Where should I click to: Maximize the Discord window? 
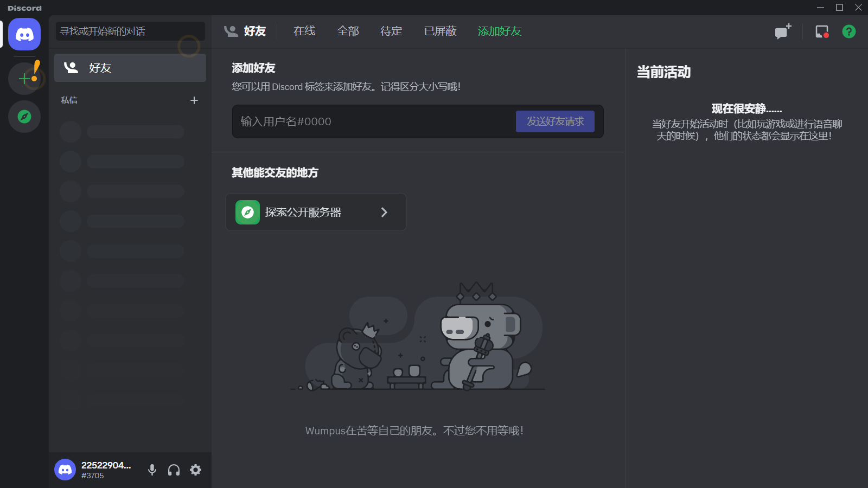(x=839, y=8)
